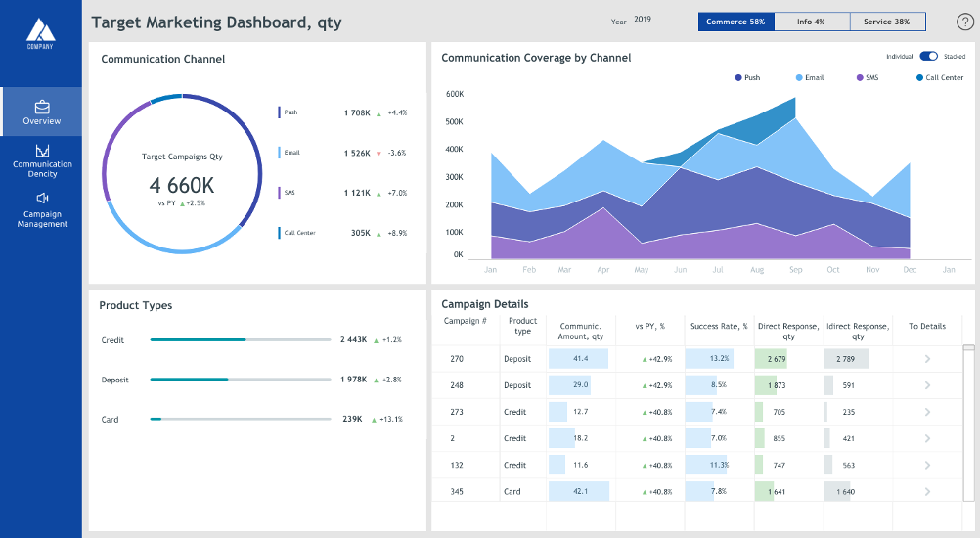Sort by Campaign # column header
This screenshot has height=538, width=980.
(465, 321)
